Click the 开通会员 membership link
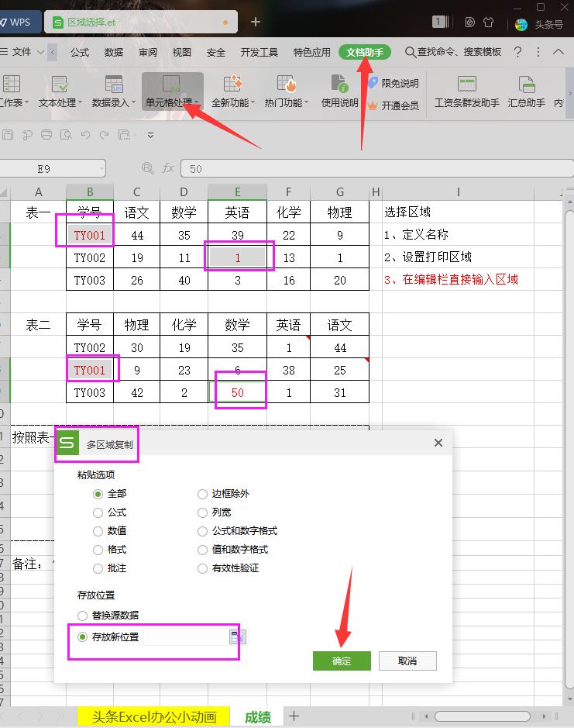This screenshot has height=728, width=574. pos(394,105)
